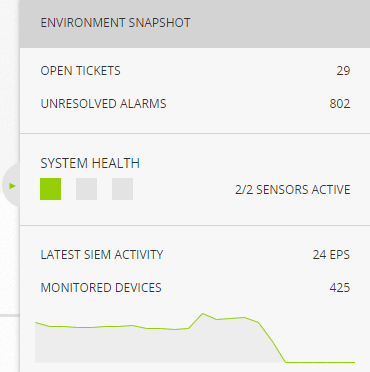
Task: Open the Latest SIEM Activity label
Action: [x=102, y=255]
